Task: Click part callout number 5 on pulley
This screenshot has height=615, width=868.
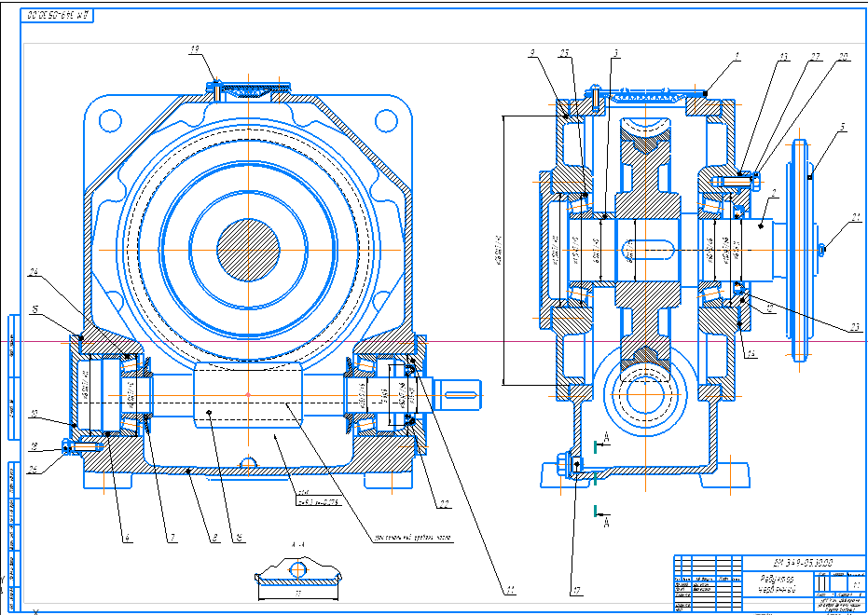Action: [842, 126]
